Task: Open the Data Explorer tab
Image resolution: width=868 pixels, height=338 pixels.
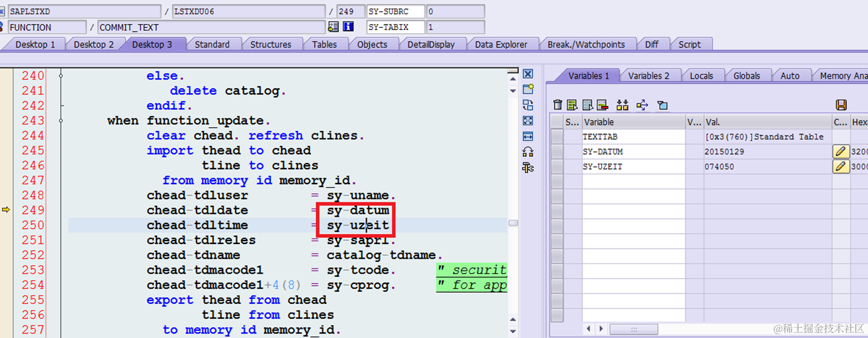Action: (501, 44)
